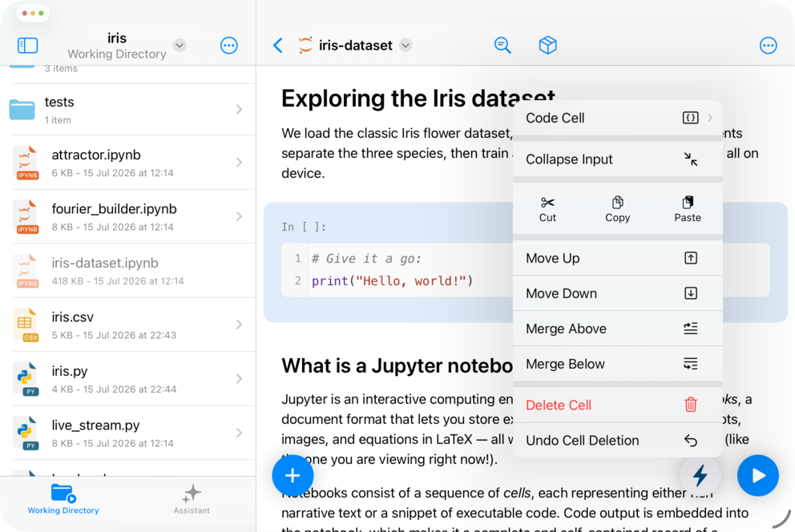Viewport: 795px width, 532px height.
Task: Paste cell using Paste button
Action: tap(688, 209)
